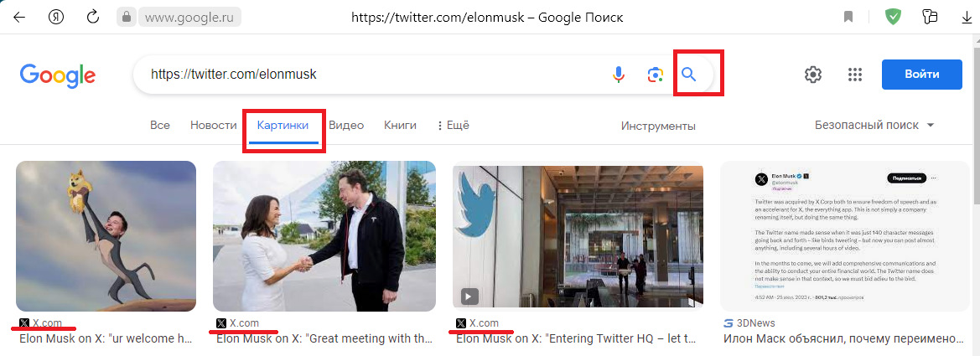Bookmark this page in the address bar
This screenshot has width=980, height=356.
click(849, 17)
